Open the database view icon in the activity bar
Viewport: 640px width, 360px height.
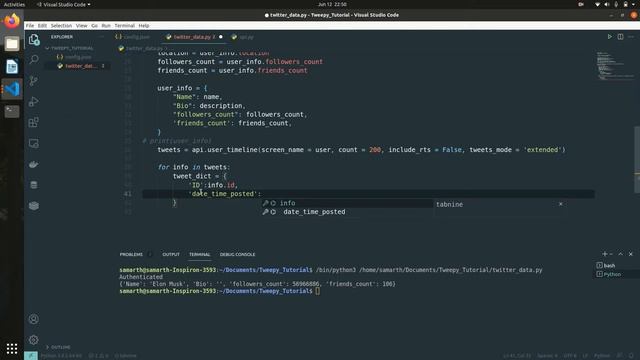pyautogui.click(x=34, y=185)
